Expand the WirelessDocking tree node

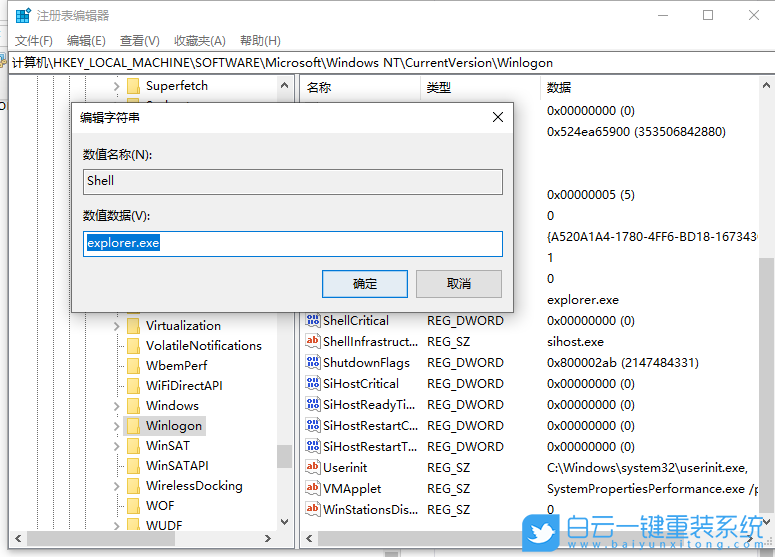tap(117, 486)
